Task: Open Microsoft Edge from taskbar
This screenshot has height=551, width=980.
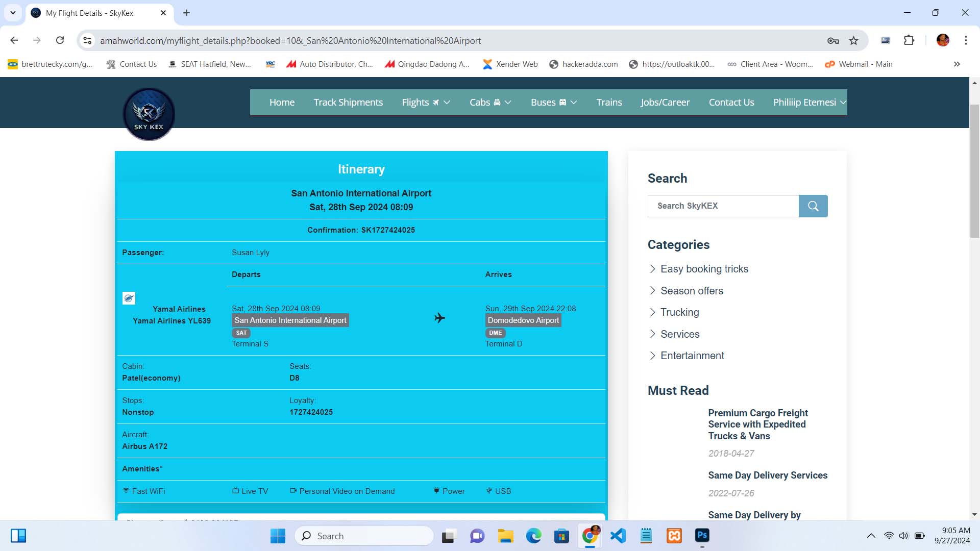Action: pyautogui.click(x=533, y=536)
